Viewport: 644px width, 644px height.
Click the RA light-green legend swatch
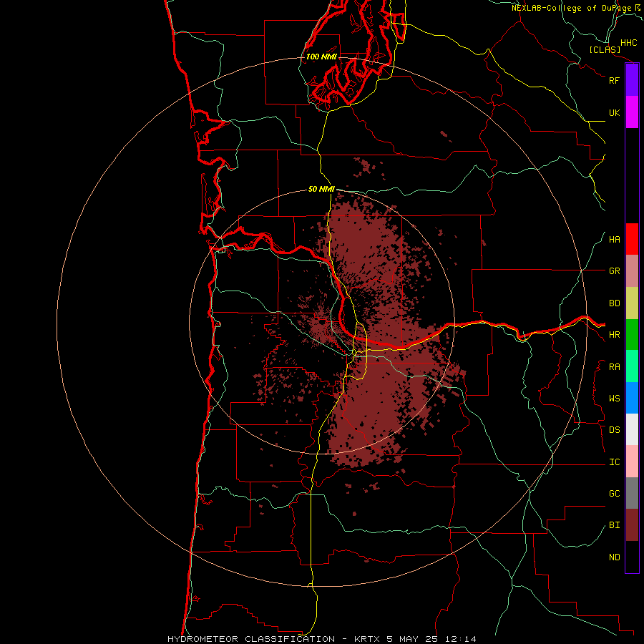point(632,366)
